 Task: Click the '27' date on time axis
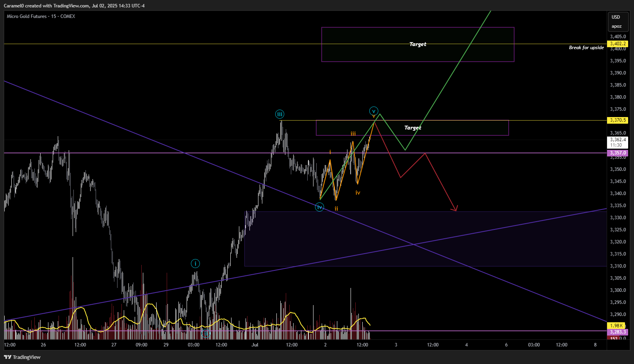pos(114,345)
